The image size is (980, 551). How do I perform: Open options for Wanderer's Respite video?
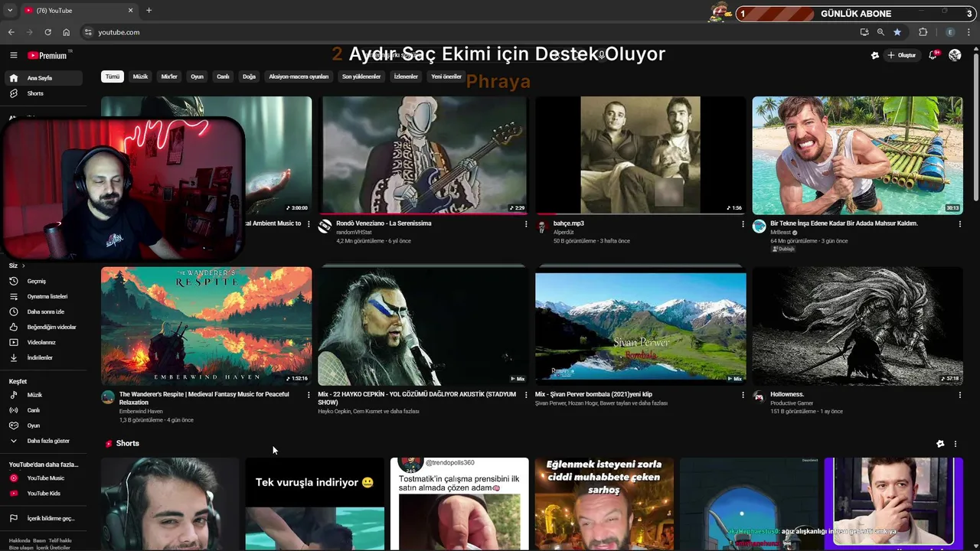[x=309, y=395]
